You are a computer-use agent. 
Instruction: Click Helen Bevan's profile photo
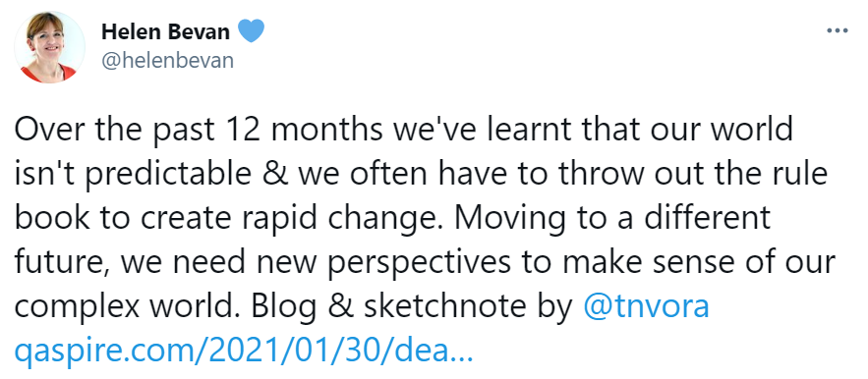[50, 47]
